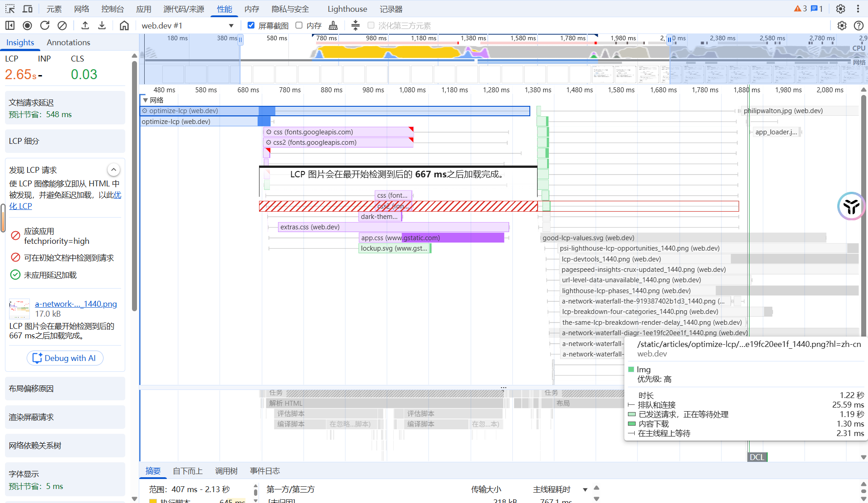Click the upload profile icon
The image size is (868, 503).
click(x=85, y=26)
